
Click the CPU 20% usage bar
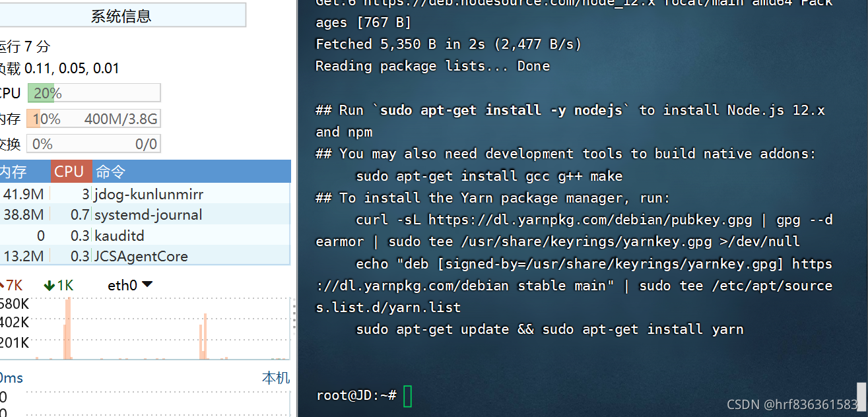[94, 92]
